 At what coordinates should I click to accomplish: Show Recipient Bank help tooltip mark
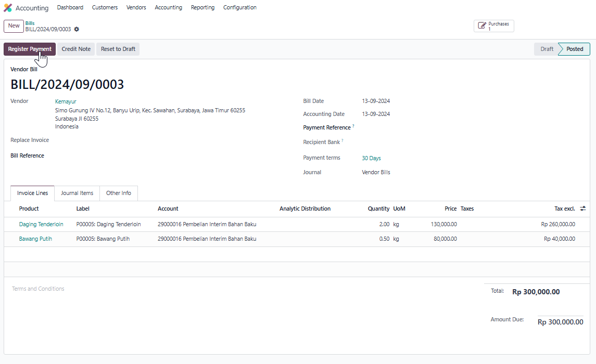click(x=342, y=140)
